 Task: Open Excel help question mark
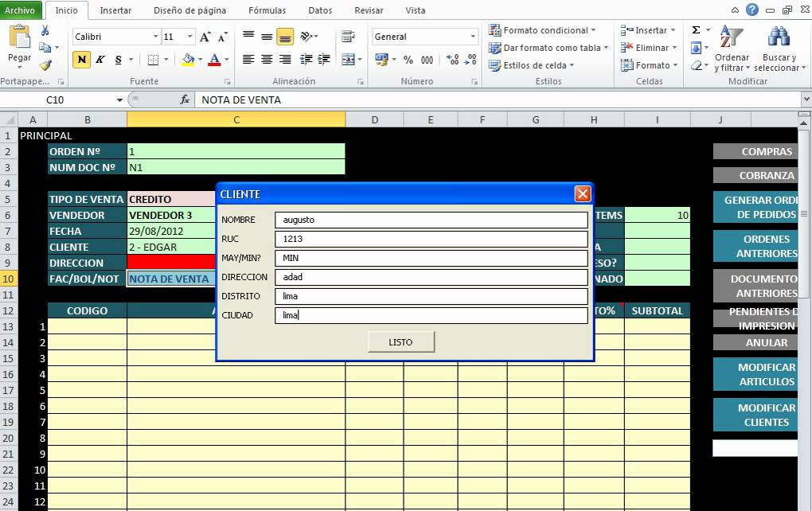752,10
